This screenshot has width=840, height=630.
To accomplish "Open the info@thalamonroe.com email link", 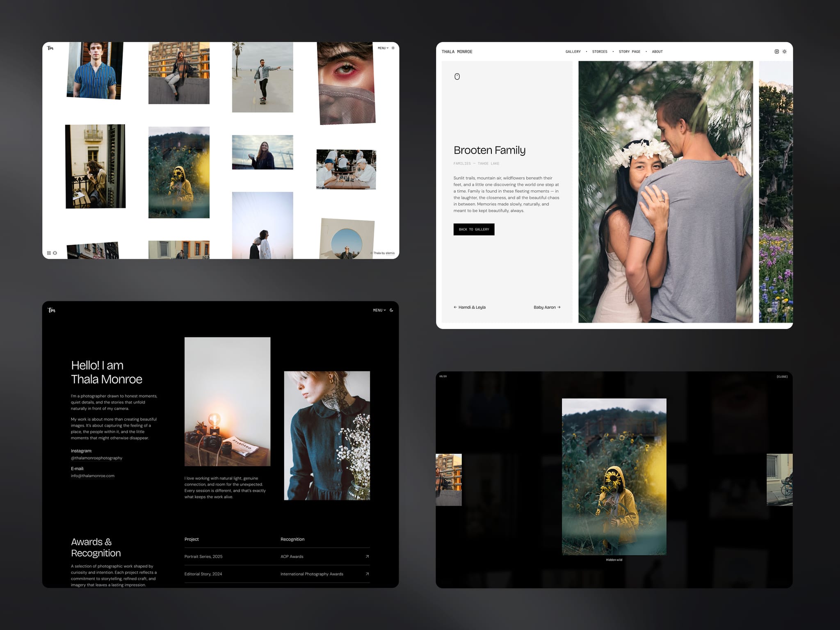I will pyautogui.click(x=93, y=476).
